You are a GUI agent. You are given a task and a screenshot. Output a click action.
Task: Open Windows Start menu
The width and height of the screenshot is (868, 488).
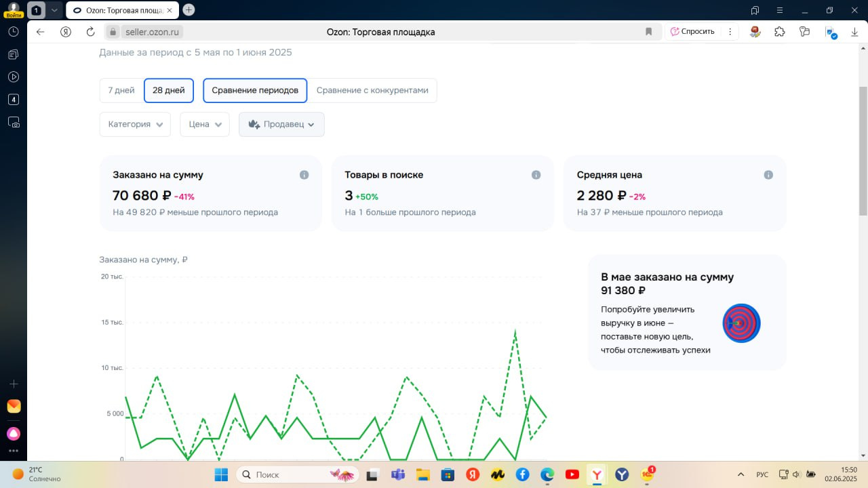tap(221, 474)
